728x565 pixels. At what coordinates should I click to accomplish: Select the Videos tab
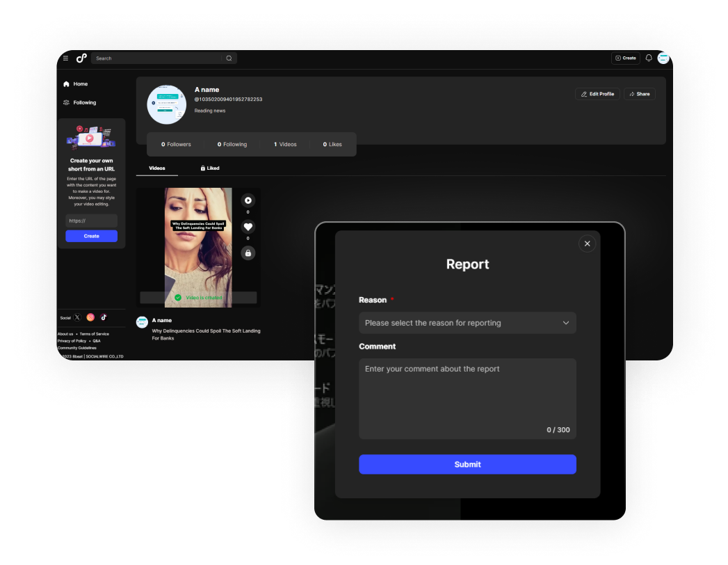[157, 168]
